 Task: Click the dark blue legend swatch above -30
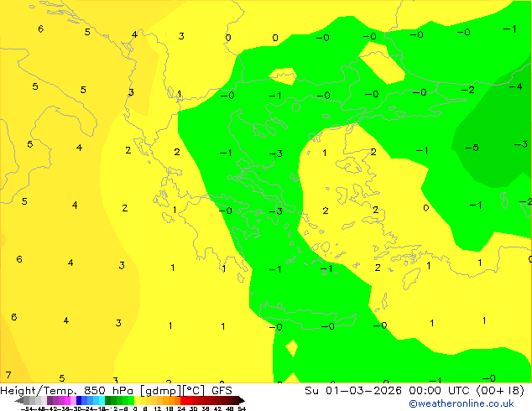tap(79, 400)
